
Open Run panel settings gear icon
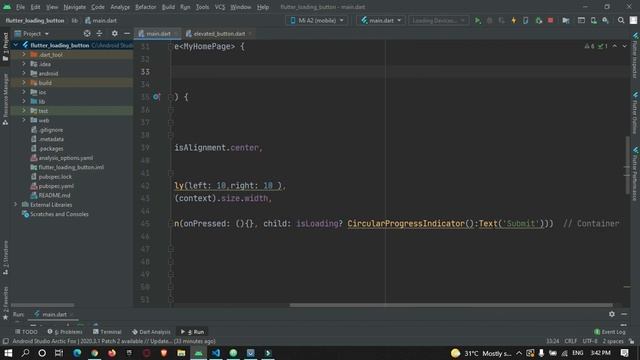click(611, 314)
